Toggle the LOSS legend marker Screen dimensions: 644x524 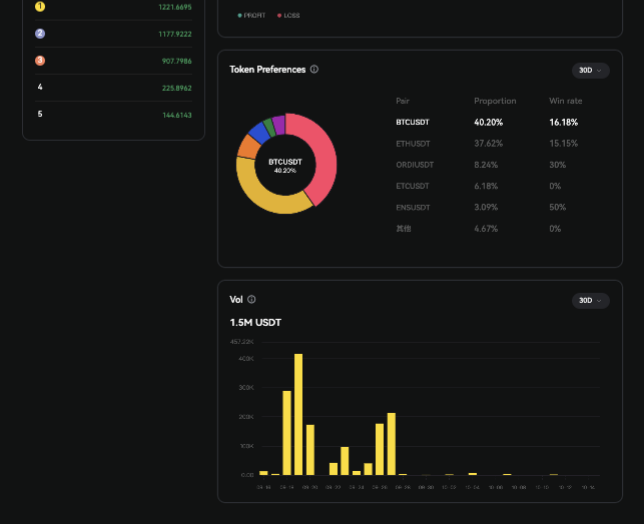(x=280, y=16)
